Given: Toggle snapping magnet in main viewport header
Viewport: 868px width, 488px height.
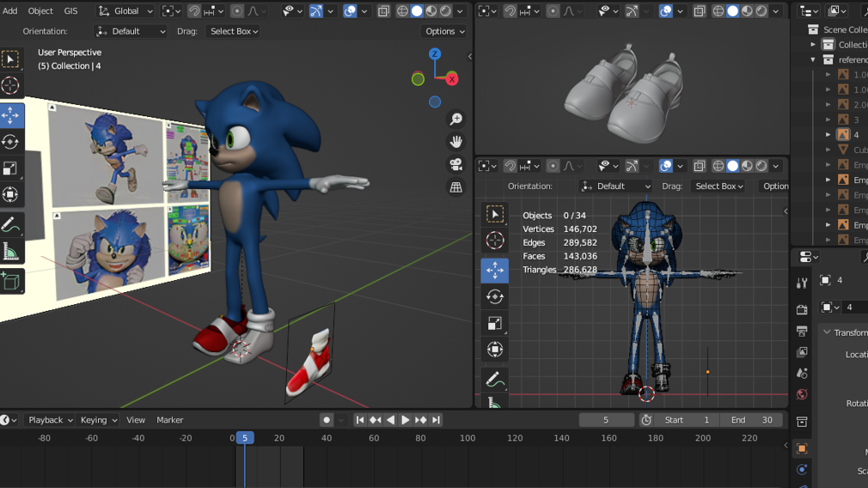Looking at the screenshot, I should click(194, 11).
